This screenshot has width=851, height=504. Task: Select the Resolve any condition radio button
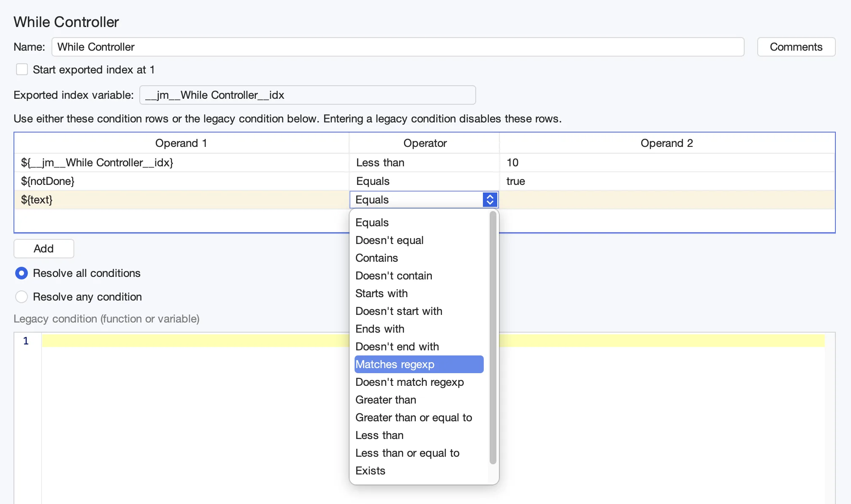tap(22, 297)
